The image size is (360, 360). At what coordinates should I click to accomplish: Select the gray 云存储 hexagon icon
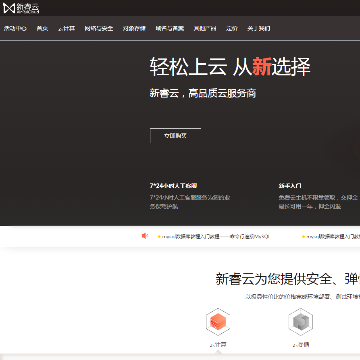tap(301, 322)
